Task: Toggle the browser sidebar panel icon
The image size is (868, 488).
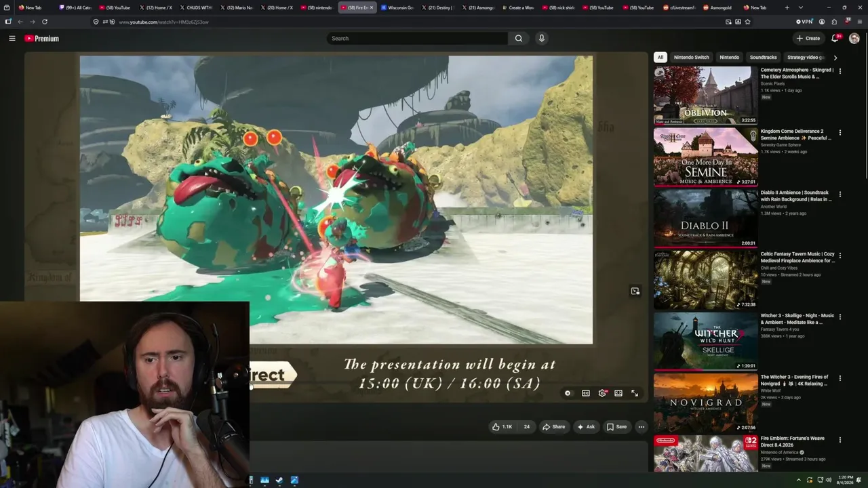Action: pyautogui.click(x=8, y=22)
